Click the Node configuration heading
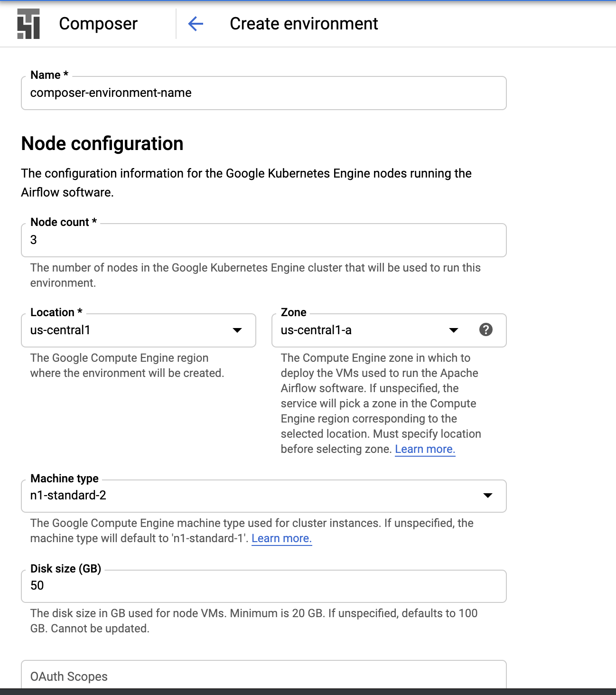The width and height of the screenshot is (616, 695). point(103,143)
